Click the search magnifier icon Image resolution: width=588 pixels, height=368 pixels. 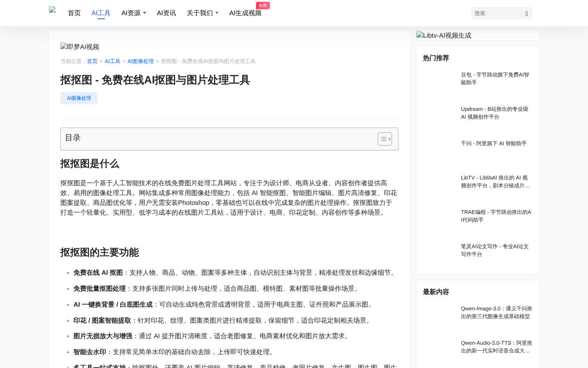[x=527, y=13]
